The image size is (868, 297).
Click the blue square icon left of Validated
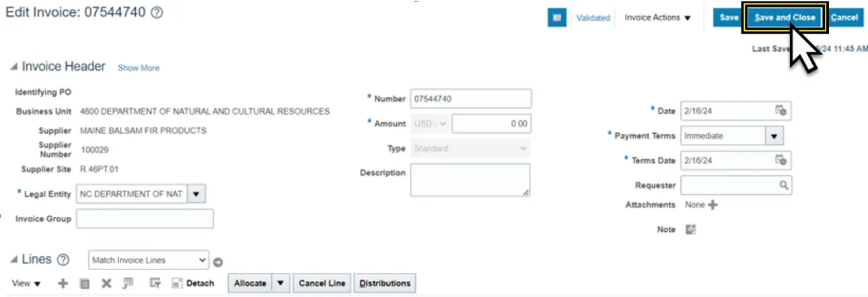point(556,18)
